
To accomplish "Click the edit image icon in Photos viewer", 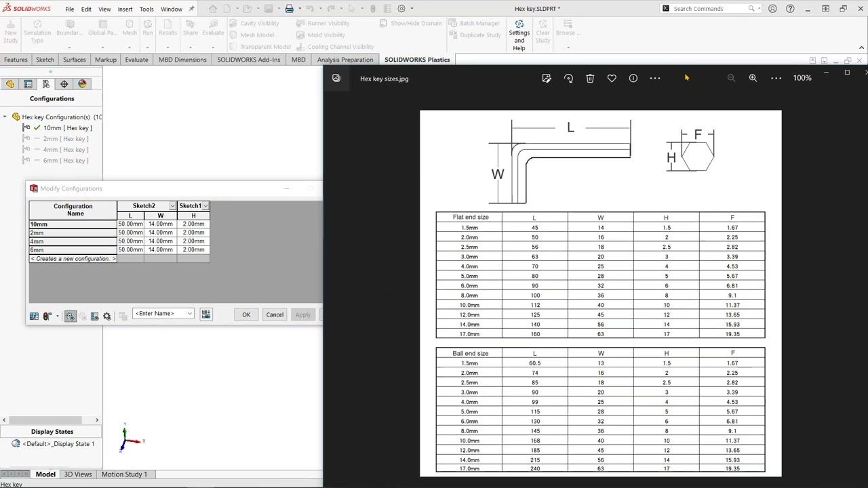I will tap(547, 79).
